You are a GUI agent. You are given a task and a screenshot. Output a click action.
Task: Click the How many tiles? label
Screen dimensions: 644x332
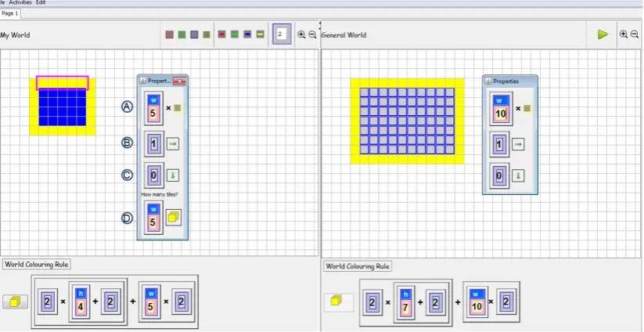pyautogui.click(x=160, y=194)
